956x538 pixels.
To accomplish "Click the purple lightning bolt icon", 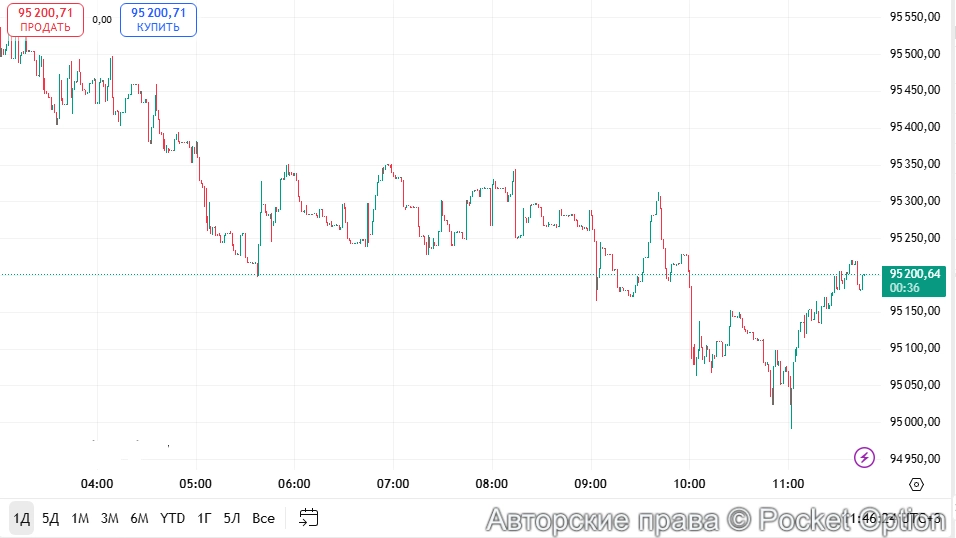I will coord(864,458).
